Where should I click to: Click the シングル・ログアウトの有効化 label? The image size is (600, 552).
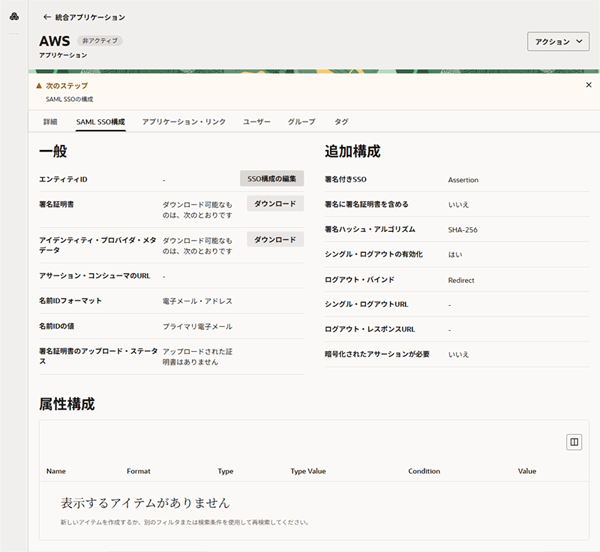[374, 254]
